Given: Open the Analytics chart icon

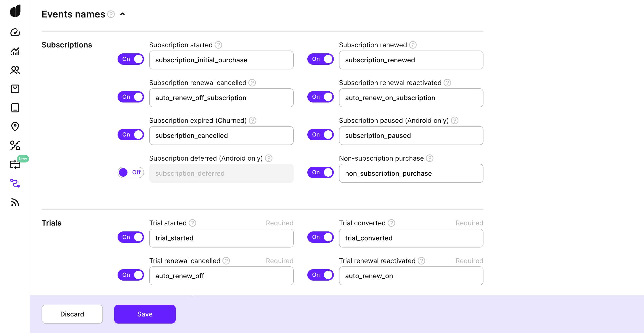Looking at the screenshot, I should click(x=15, y=51).
